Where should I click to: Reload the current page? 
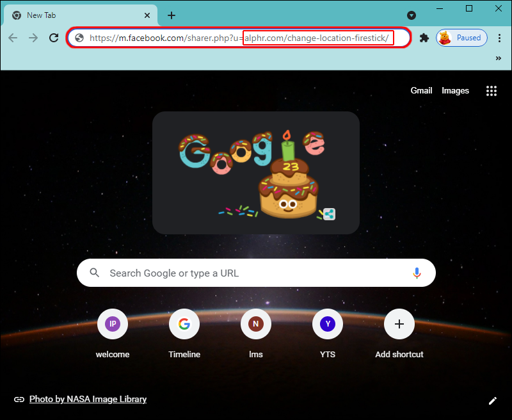pyautogui.click(x=54, y=38)
